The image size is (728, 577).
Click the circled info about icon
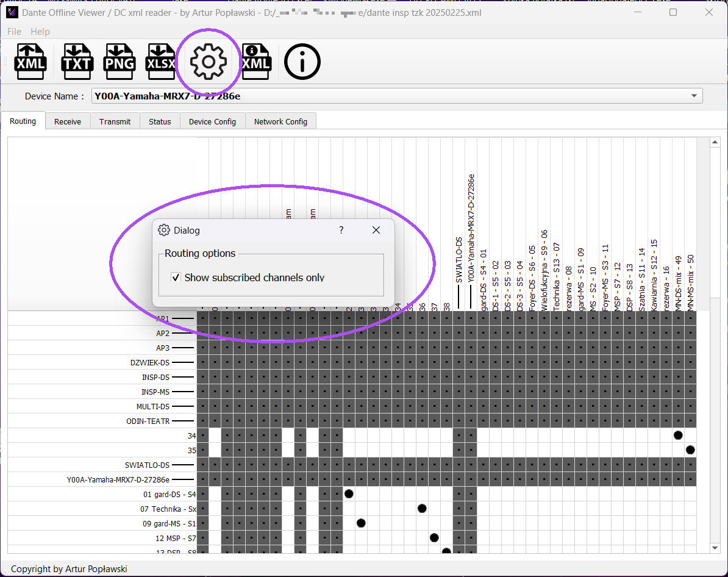point(302,62)
